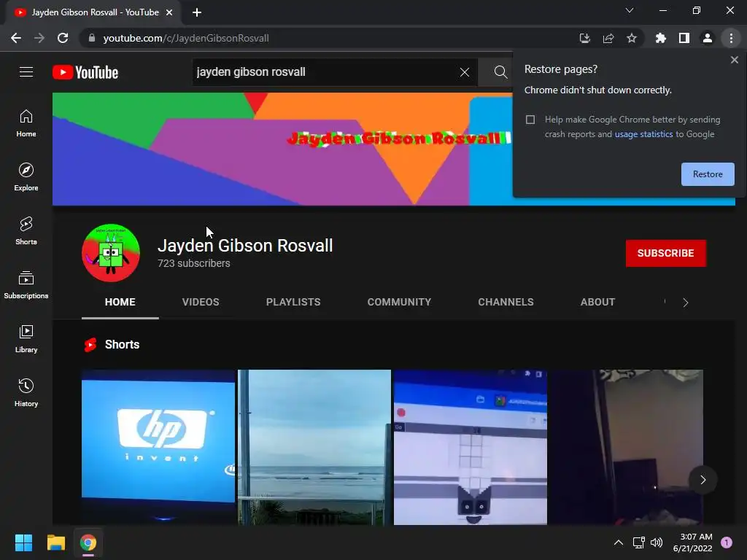This screenshot has width=747, height=560.
Task: Open the Chrome three-dot menu
Action: click(x=731, y=38)
